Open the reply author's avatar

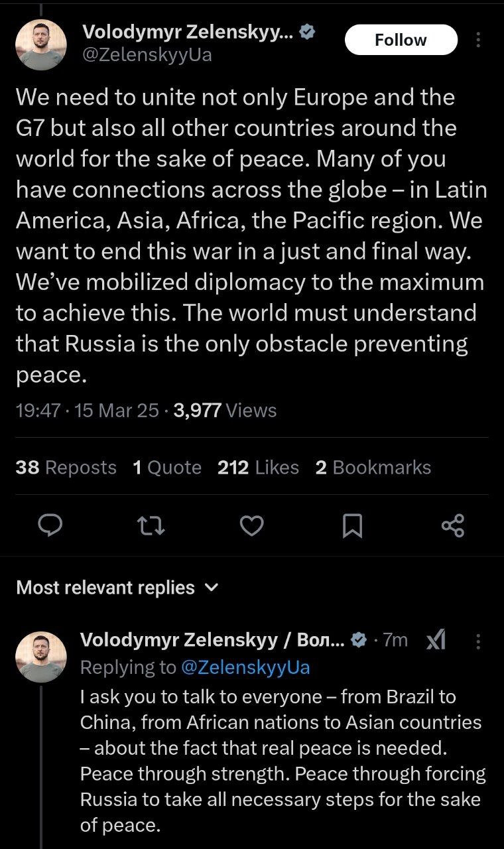41,657
